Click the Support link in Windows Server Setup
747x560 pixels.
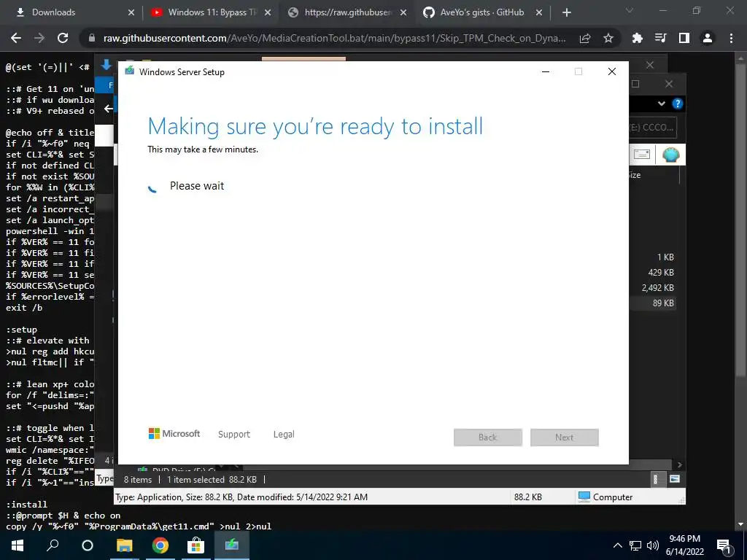tap(234, 435)
